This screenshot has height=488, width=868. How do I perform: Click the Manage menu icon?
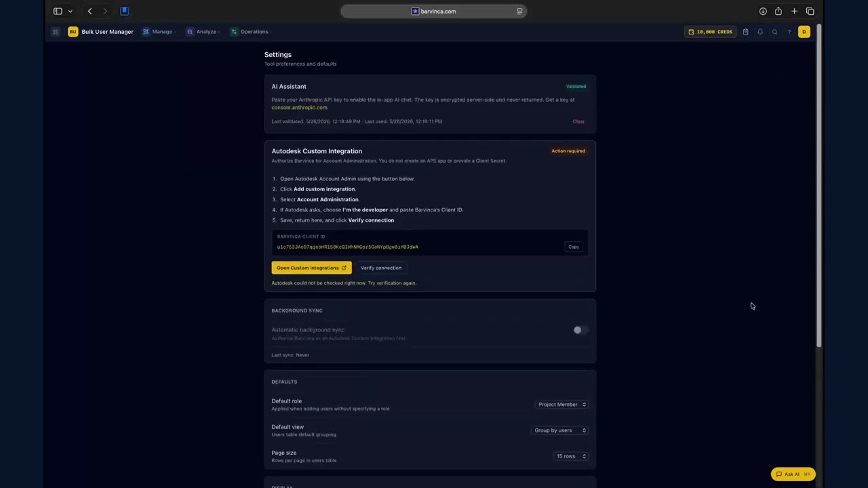pyautogui.click(x=146, y=32)
